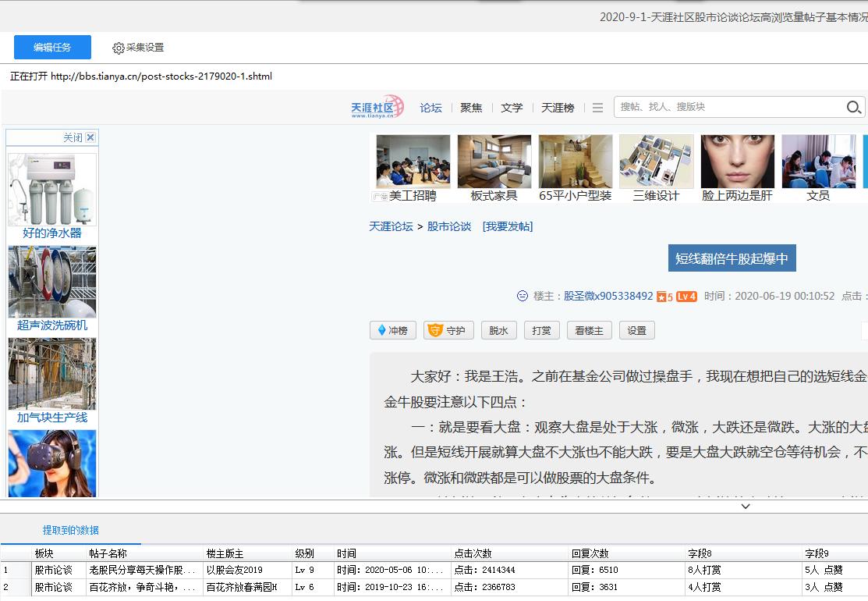This screenshot has height=601, width=868.
Task: Click 点赞 in the first data row
Action: (x=834, y=570)
